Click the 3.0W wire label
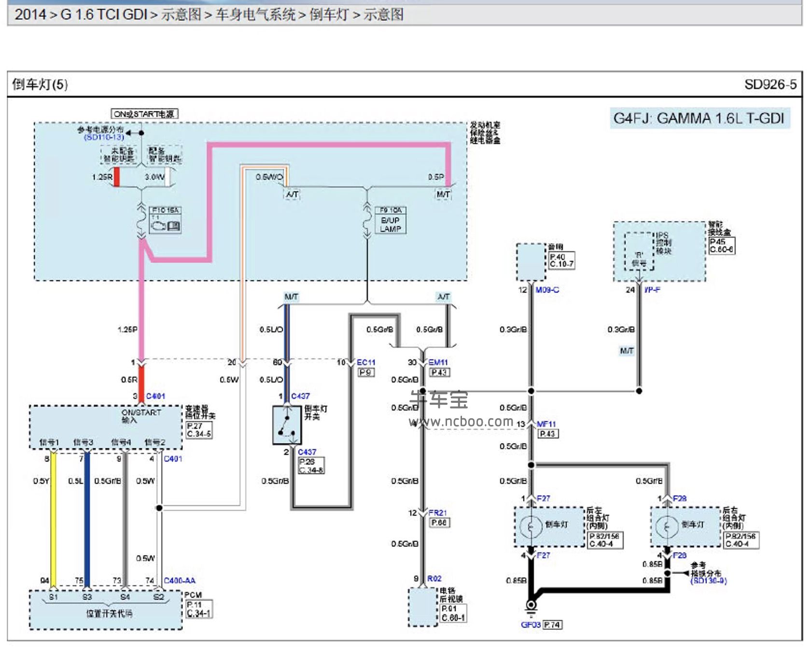Image resolution: width=812 pixels, height=654 pixels. (154, 177)
